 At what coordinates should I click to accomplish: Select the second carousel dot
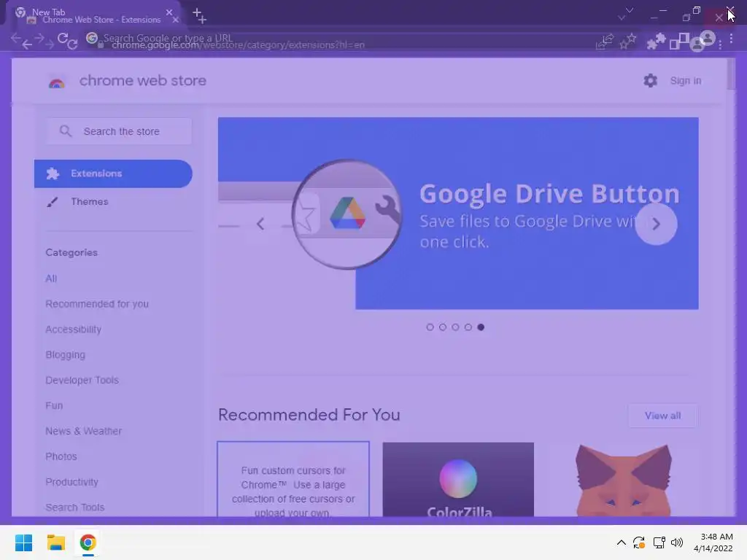443,327
